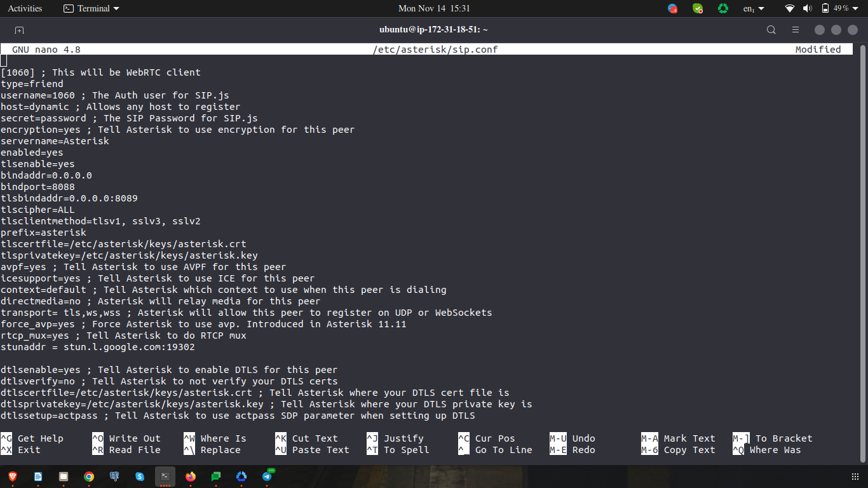This screenshot has height=488, width=868.
Task: Click the window title ubuntu@ip-172-31-18-51
Action: (x=433, y=29)
